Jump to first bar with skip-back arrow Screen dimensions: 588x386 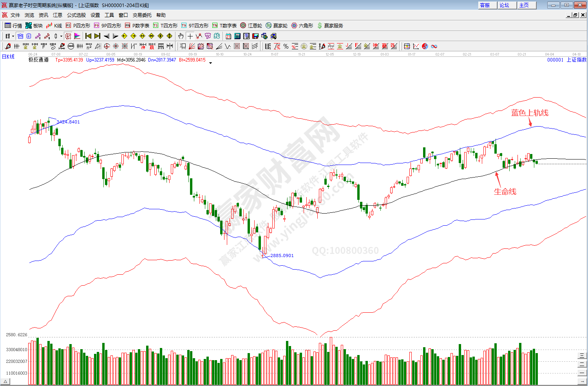click(x=89, y=36)
